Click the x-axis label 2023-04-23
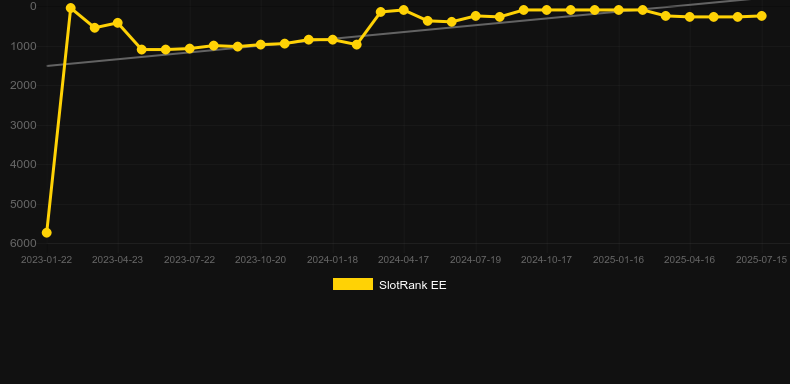Viewport: 790px width, 384px height. [x=117, y=260]
